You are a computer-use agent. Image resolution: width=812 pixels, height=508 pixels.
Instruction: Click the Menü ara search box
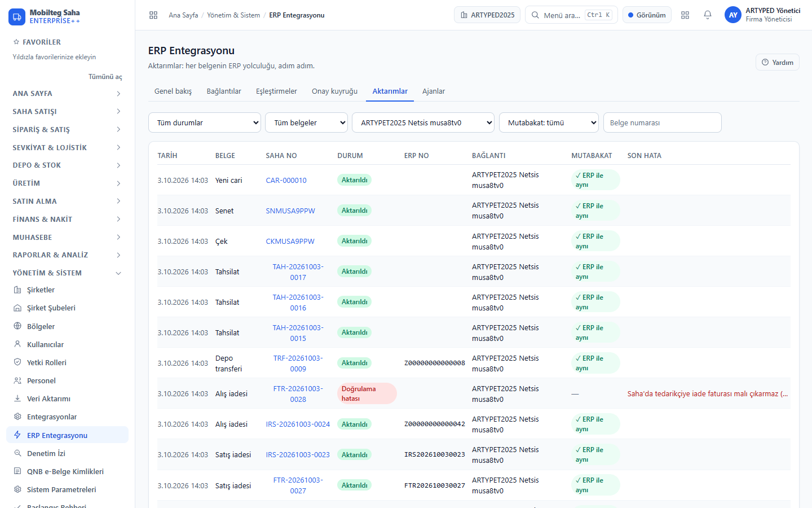pyautogui.click(x=571, y=15)
